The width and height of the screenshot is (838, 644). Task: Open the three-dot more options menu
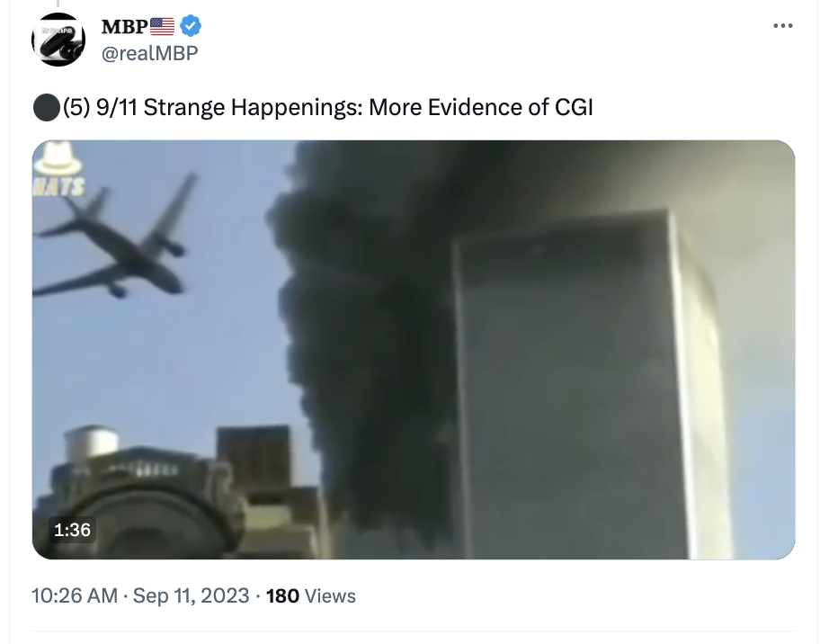[782, 26]
